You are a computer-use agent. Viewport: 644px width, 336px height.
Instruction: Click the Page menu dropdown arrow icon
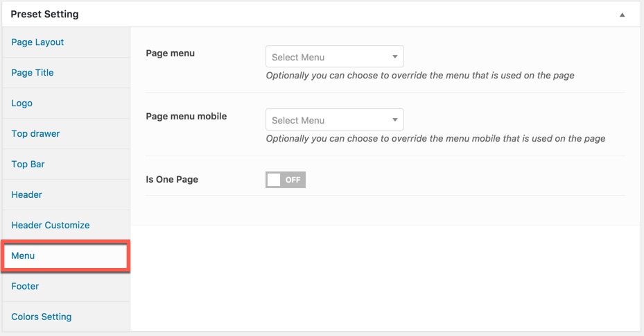pos(394,57)
